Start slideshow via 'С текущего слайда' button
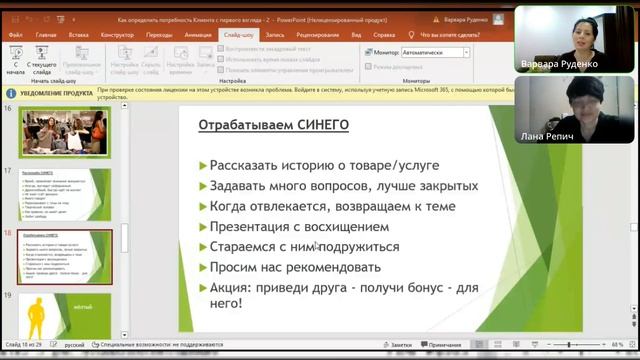This screenshot has width=640, height=360. click(42, 60)
